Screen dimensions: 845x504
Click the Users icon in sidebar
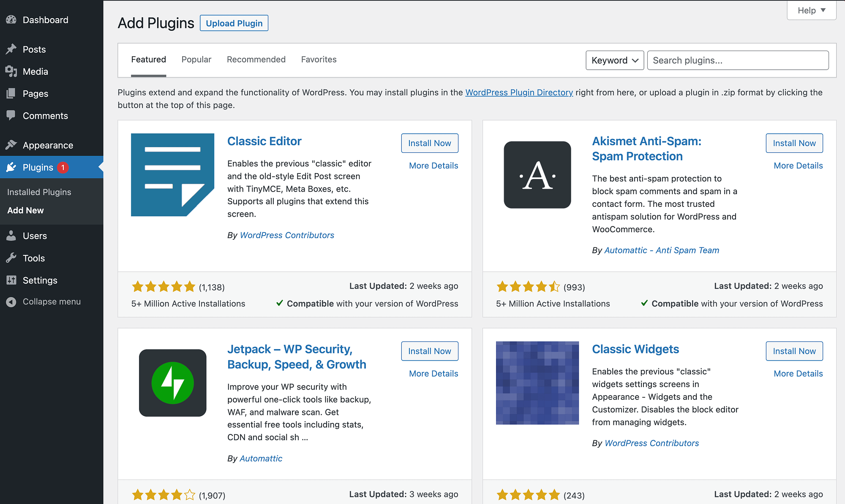[11, 236]
